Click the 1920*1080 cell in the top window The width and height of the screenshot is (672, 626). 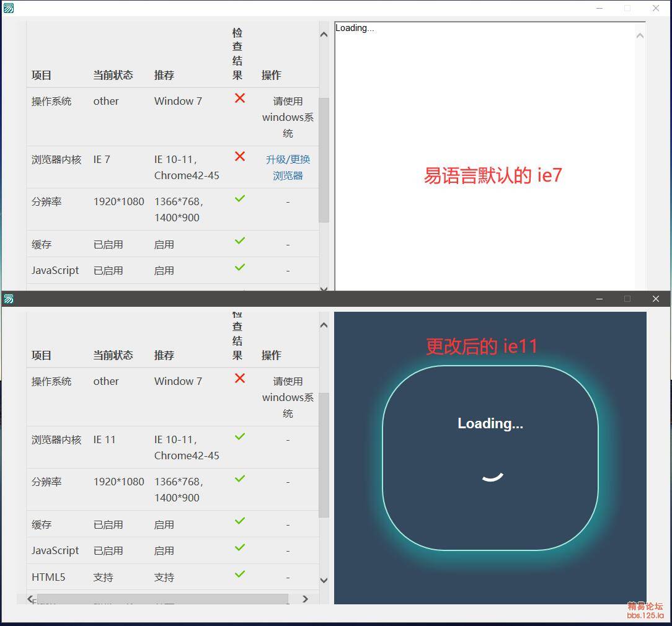[x=118, y=201]
